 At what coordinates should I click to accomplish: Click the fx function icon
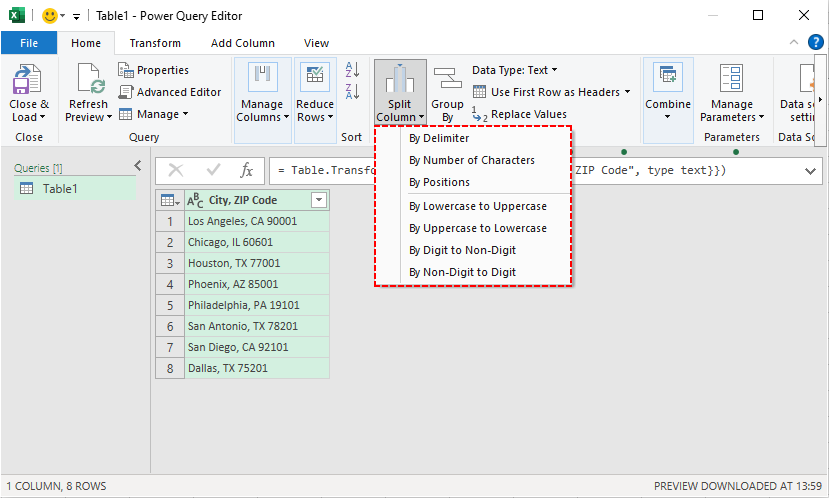pos(247,170)
